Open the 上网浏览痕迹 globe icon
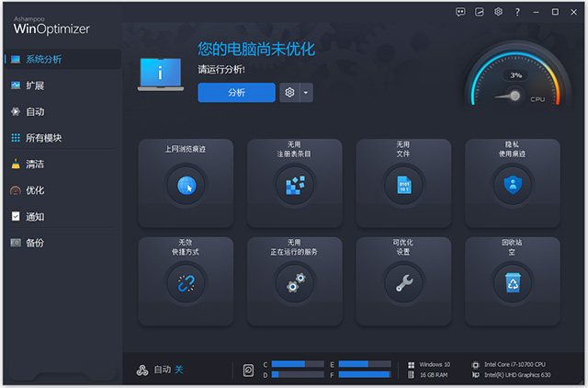Viewport: 588px width, 388px height. click(x=187, y=185)
